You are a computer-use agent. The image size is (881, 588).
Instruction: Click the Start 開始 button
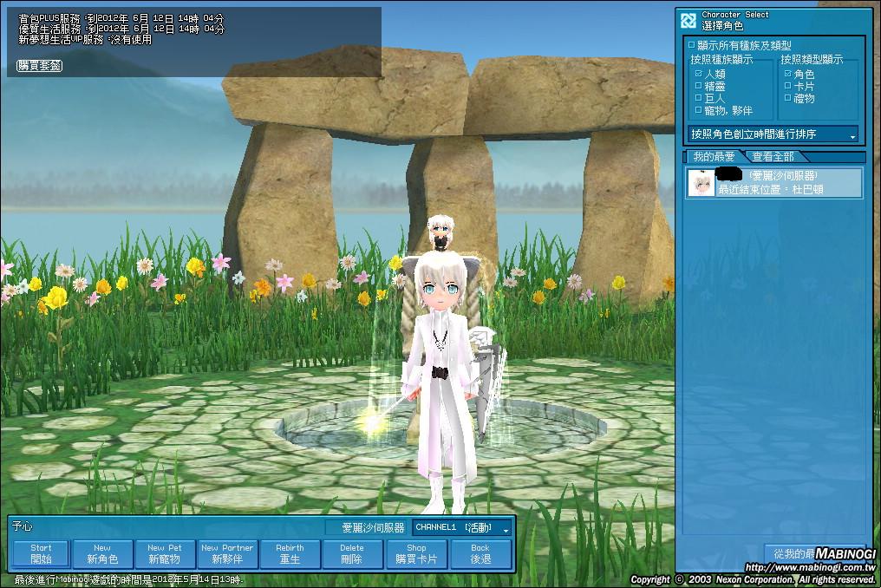pyautogui.click(x=41, y=554)
